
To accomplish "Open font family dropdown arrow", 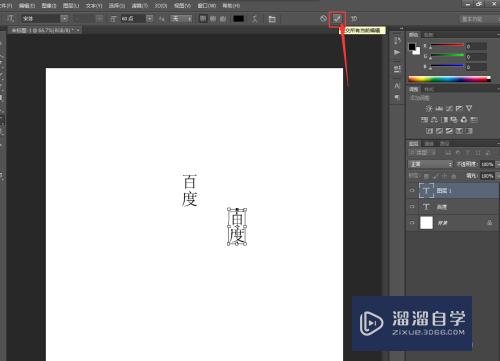I will click(x=64, y=19).
